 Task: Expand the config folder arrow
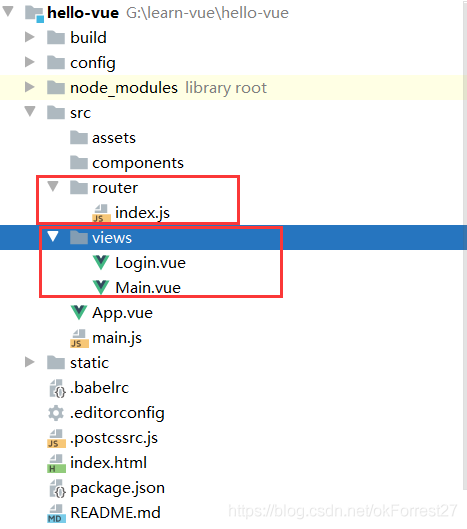[x=30, y=62]
